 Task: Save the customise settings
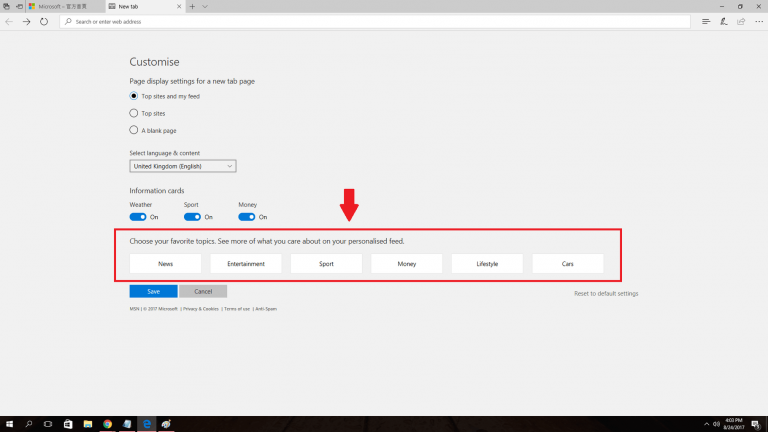click(153, 291)
